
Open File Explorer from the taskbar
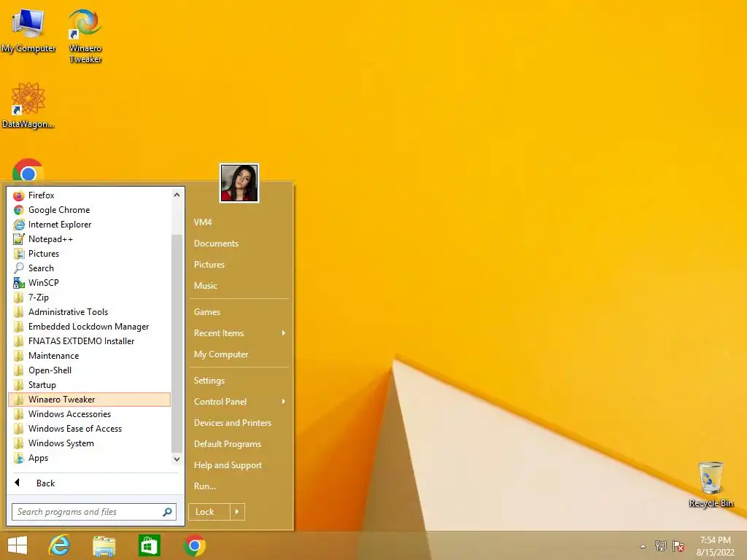[x=104, y=545]
